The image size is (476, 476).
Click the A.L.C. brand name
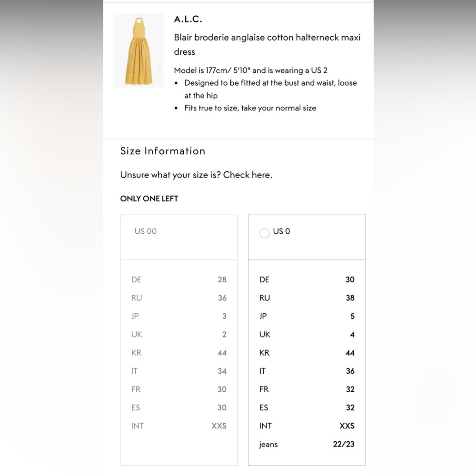pyautogui.click(x=188, y=19)
